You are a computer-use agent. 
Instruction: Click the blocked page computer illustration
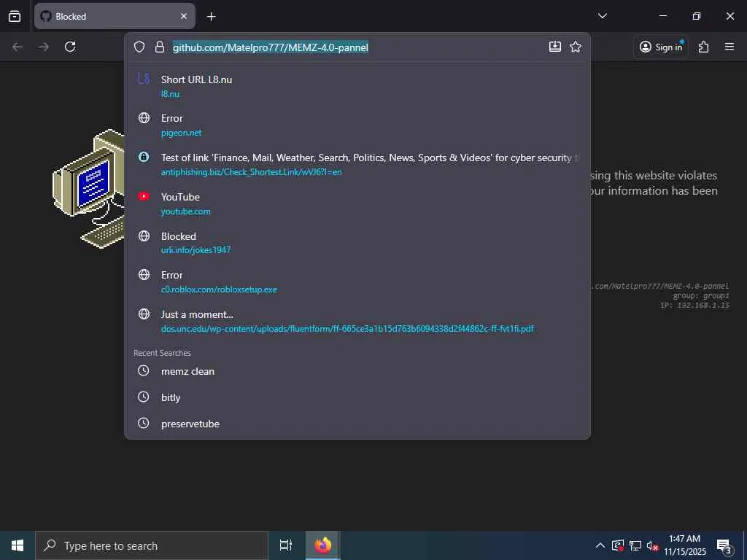pyautogui.click(x=88, y=189)
